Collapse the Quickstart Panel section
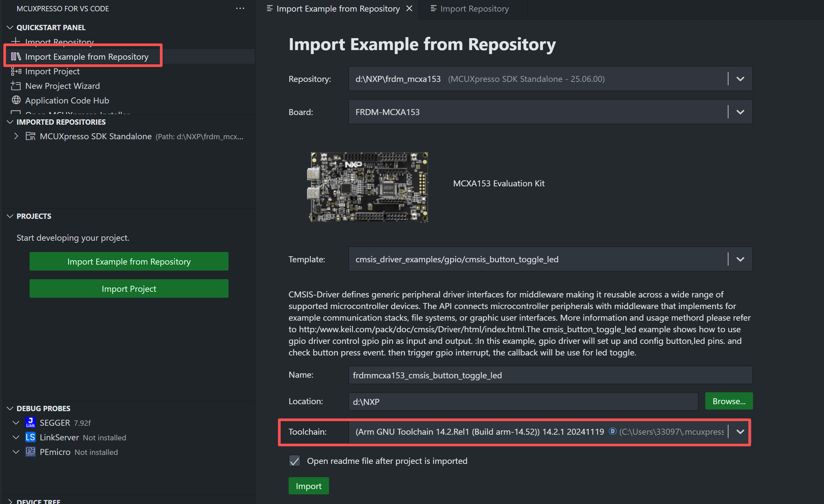824x504 pixels. 10,28
